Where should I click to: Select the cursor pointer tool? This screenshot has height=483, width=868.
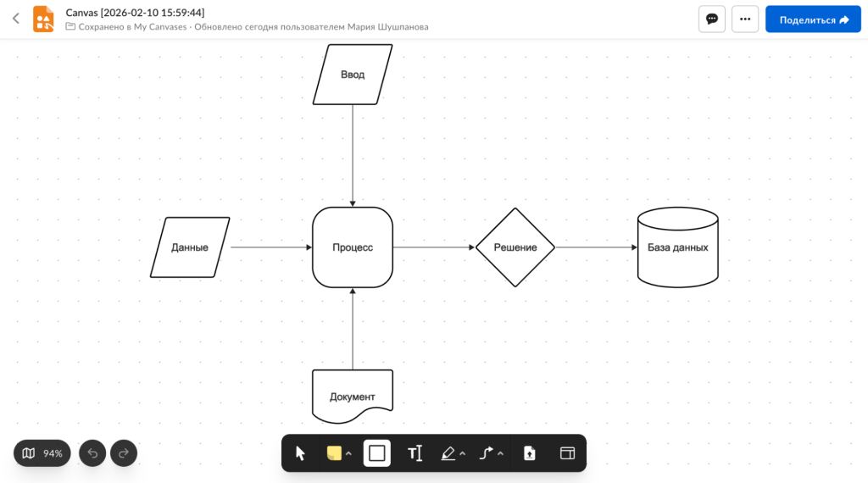click(x=300, y=453)
